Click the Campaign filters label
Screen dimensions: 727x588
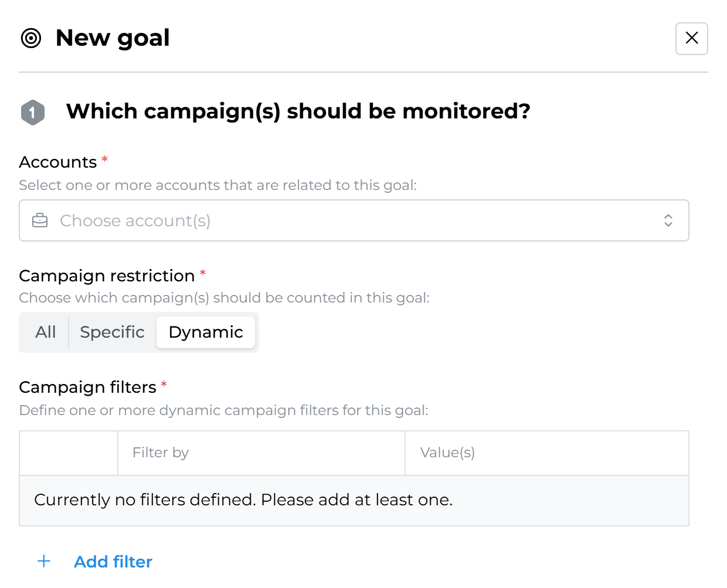coord(88,387)
